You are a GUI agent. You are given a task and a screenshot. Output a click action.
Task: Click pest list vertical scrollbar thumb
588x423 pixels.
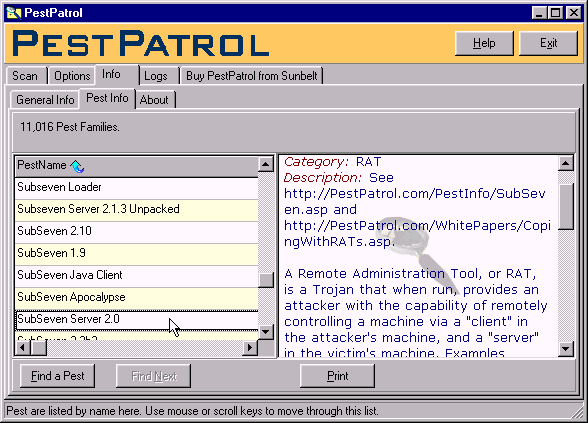[266, 280]
